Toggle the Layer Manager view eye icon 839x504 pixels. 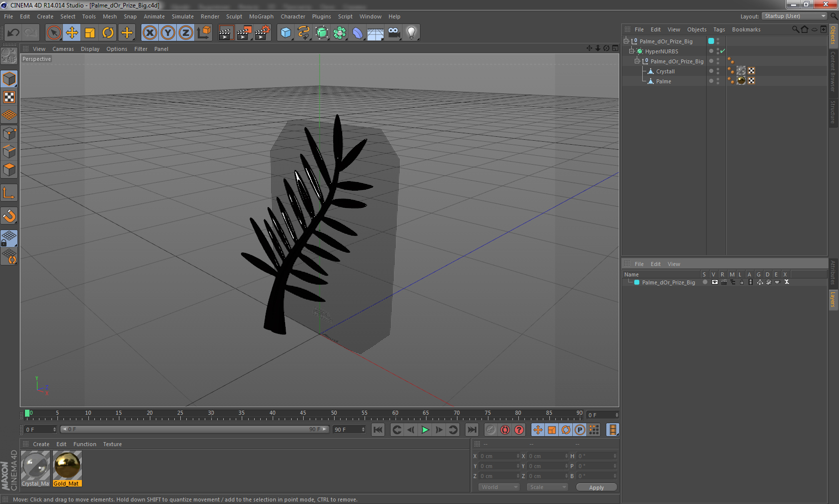pyautogui.click(x=715, y=282)
